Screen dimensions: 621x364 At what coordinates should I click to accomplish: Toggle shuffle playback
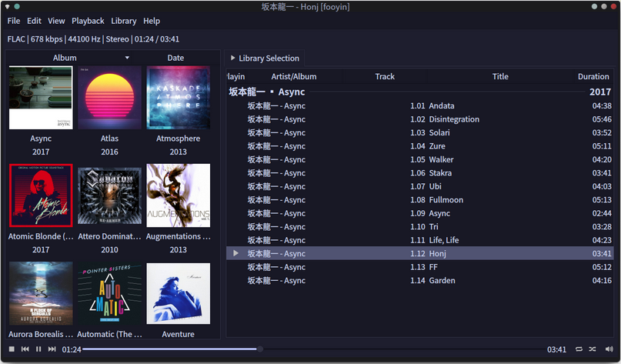[592, 349]
